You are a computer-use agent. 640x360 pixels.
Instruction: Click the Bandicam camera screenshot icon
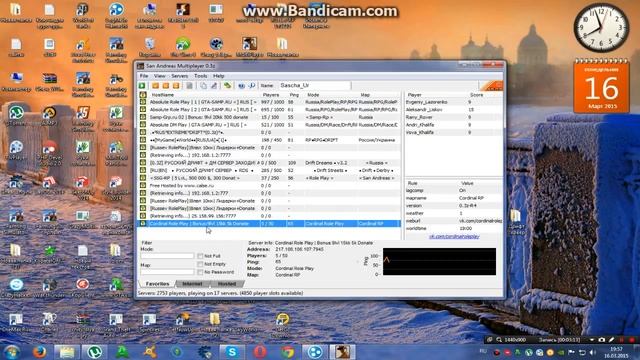(602, 340)
